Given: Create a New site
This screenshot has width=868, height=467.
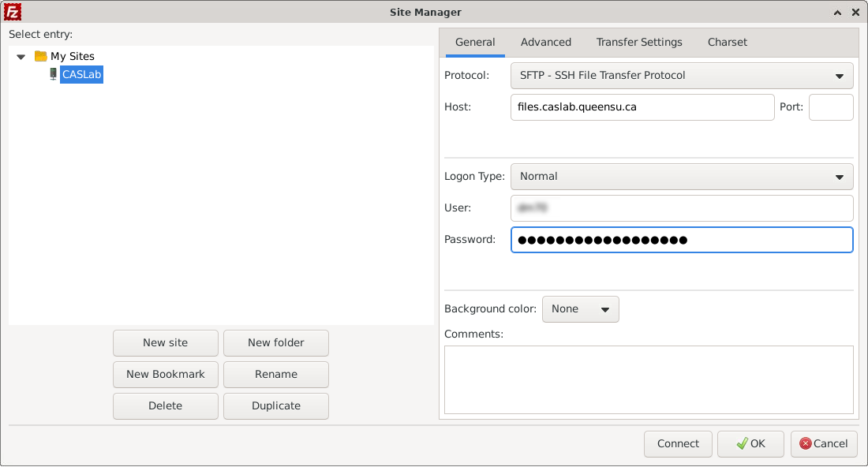Looking at the screenshot, I should pyautogui.click(x=166, y=343).
